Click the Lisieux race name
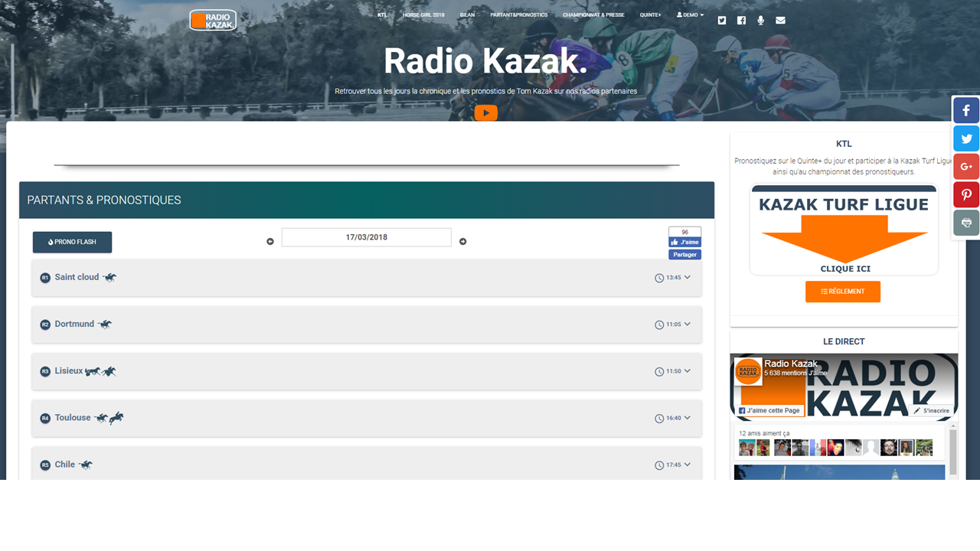Viewport: 980px width, 551px height. (68, 370)
